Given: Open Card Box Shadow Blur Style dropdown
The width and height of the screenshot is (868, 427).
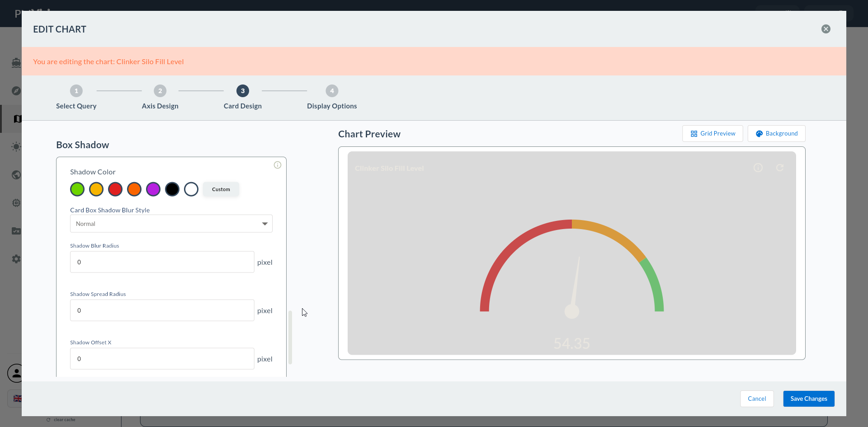Looking at the screenshot, I should coord(171,224).
